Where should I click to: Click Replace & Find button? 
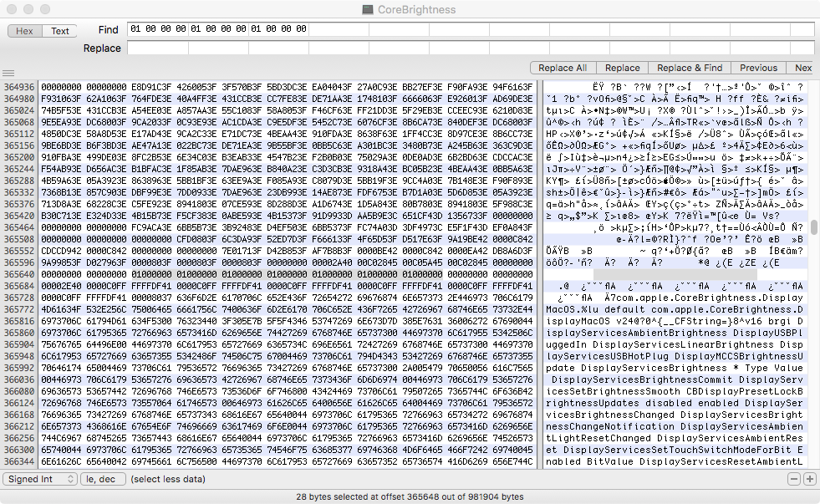[690, 68]
